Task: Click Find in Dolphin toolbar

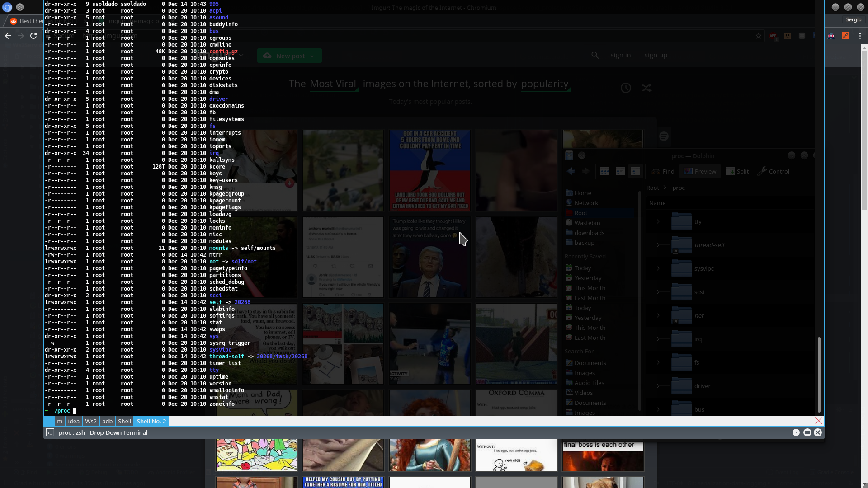Action: [x=663, y=171]
